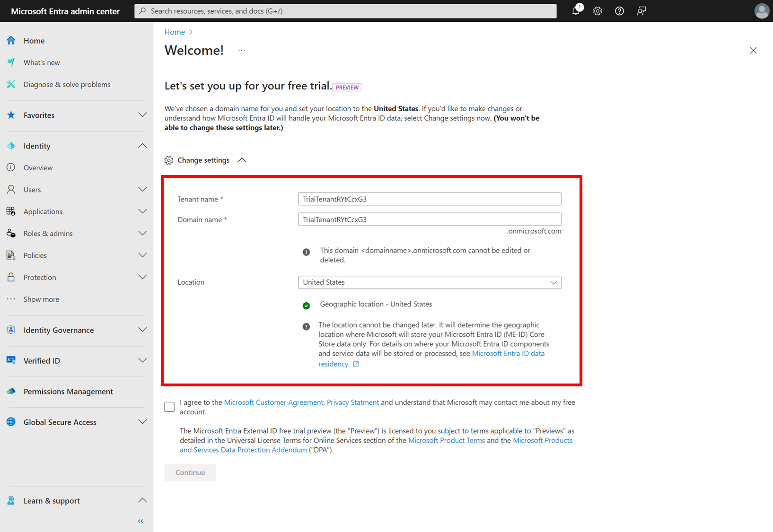The width and height of the screenshot is (773, 532).
Task: Click the Microsoft Entra admin center title
Action: tap(65, 11)
